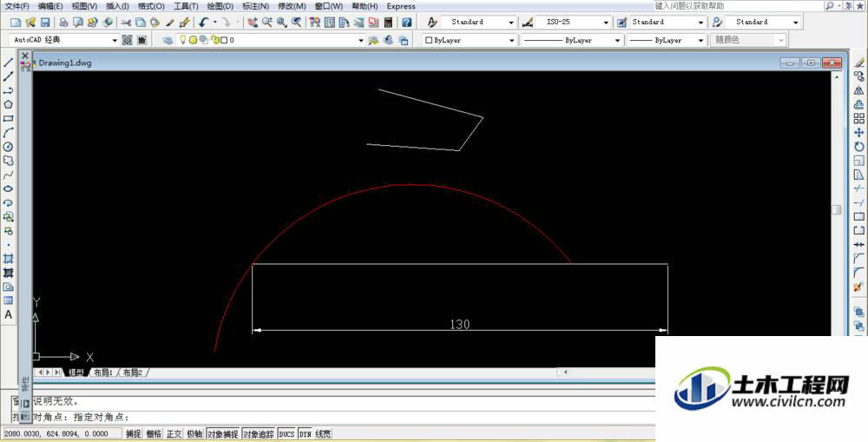Select the Spline draw tool
The height and width of the screenshot is (442, 868).
9,175
